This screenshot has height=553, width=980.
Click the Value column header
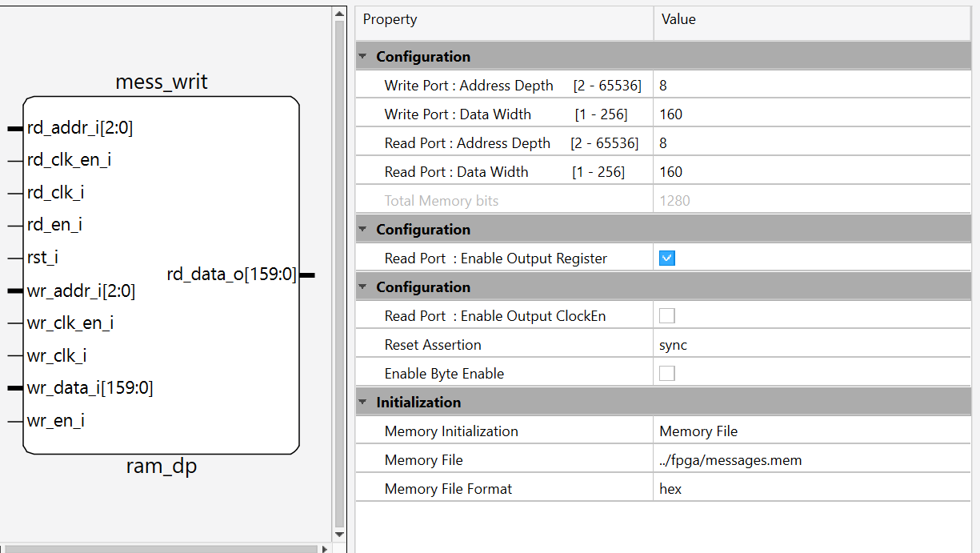point(811,20)
